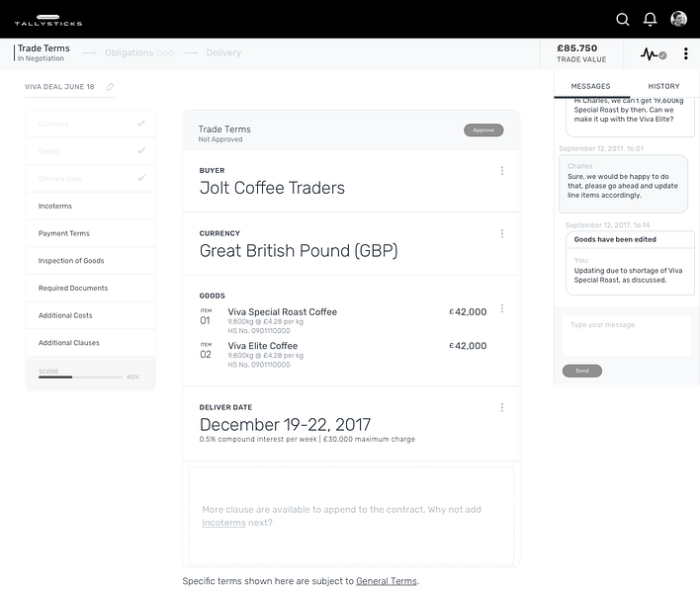Click the Tallysticks logo
Image resolution: width=700 pixels, height=593 pixels.
coord(48,21)
